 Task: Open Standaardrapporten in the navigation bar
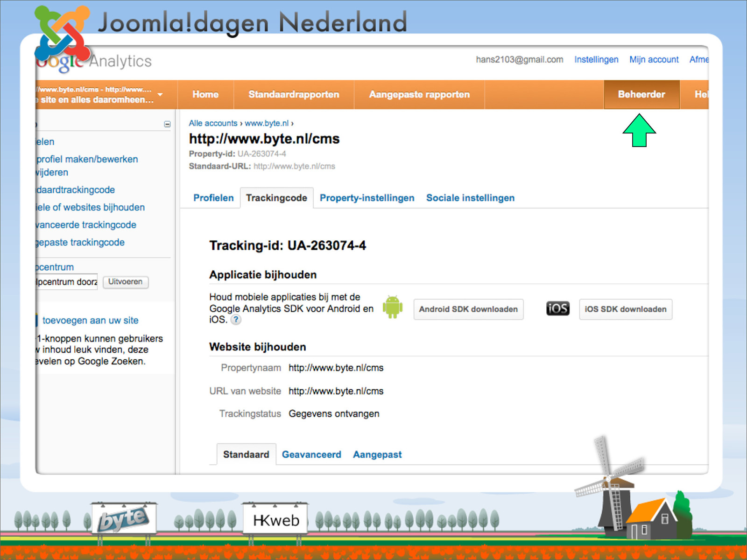coord(294,94)
